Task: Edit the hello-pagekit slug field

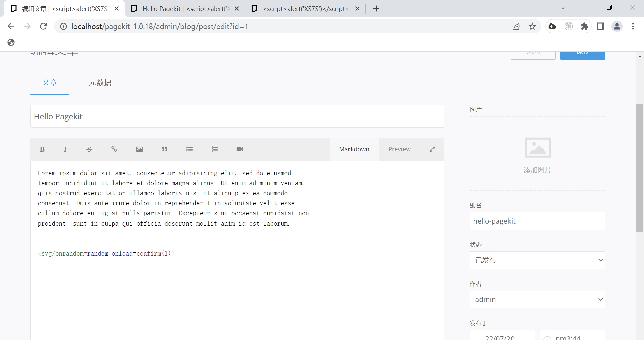Action: point(537,221)
